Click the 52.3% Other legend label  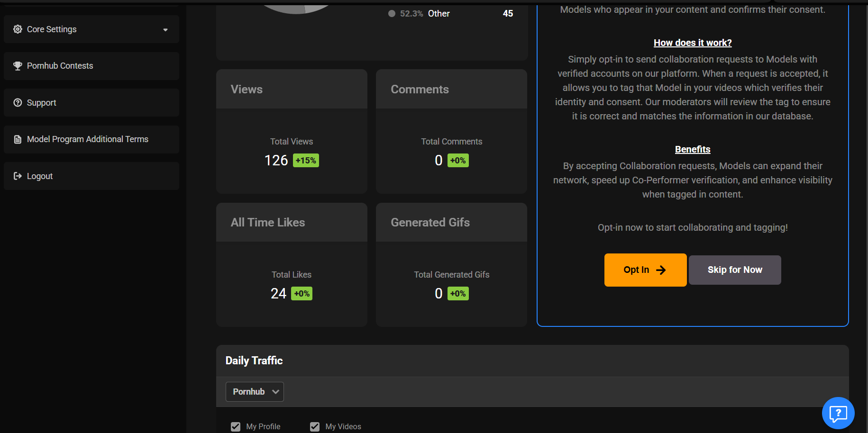click(425, 14)
